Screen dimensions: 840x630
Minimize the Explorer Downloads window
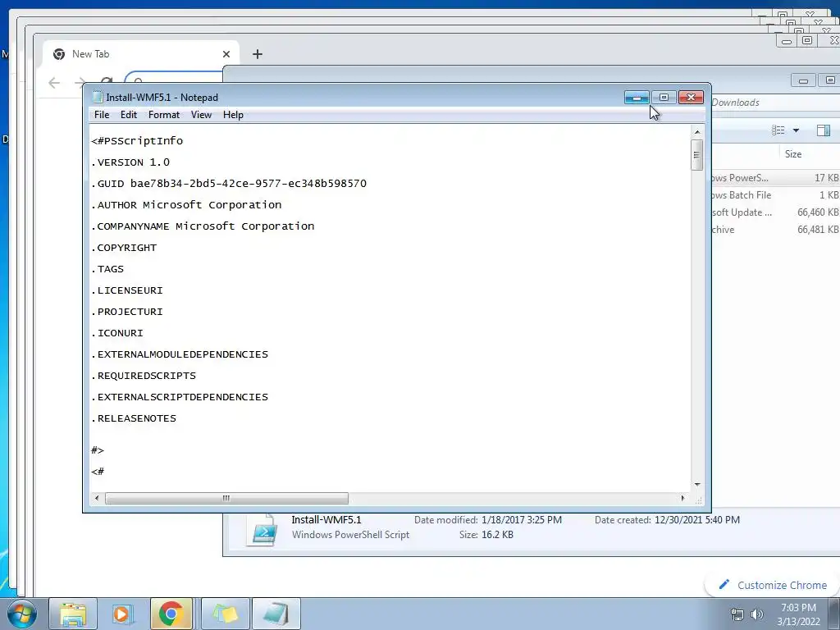click(803, 81)
